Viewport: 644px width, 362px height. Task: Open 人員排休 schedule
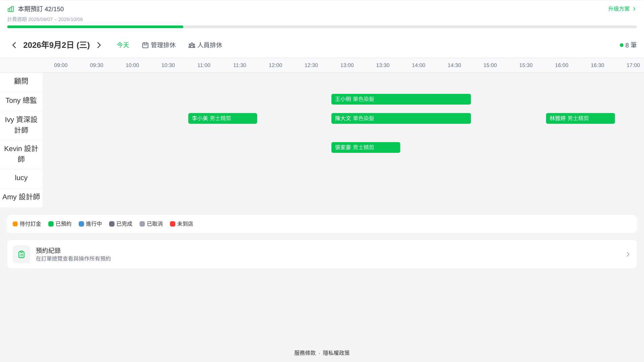205,45
